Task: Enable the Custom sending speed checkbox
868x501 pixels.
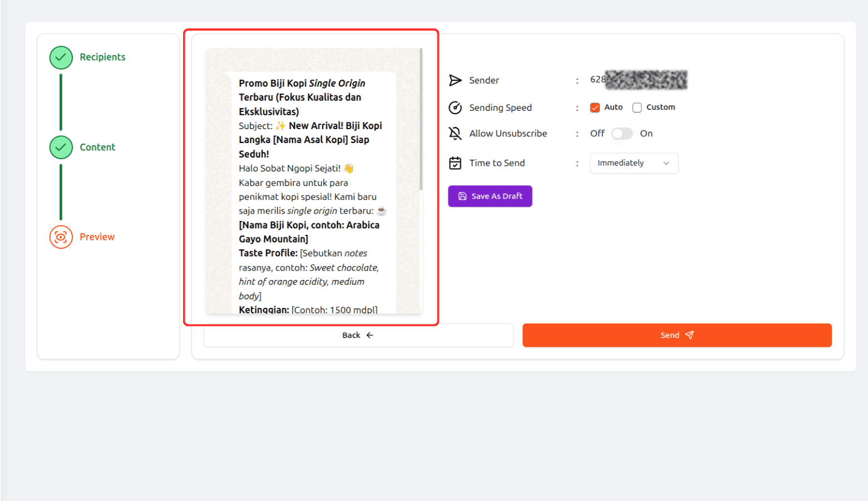Action: [x=637, y=107]
